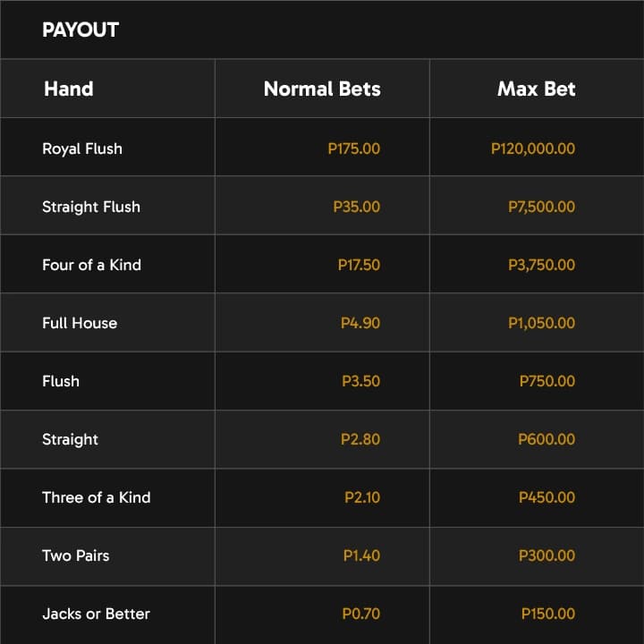Select the P1.40 Two Pairs payout
The height and width of the screenshot is (644, 644).
click(x=361, y=555)
